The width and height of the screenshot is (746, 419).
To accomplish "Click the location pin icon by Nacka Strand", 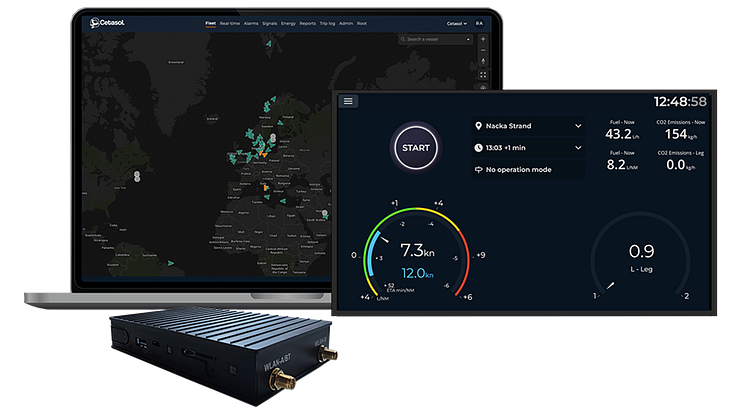I will coord(477,126).
